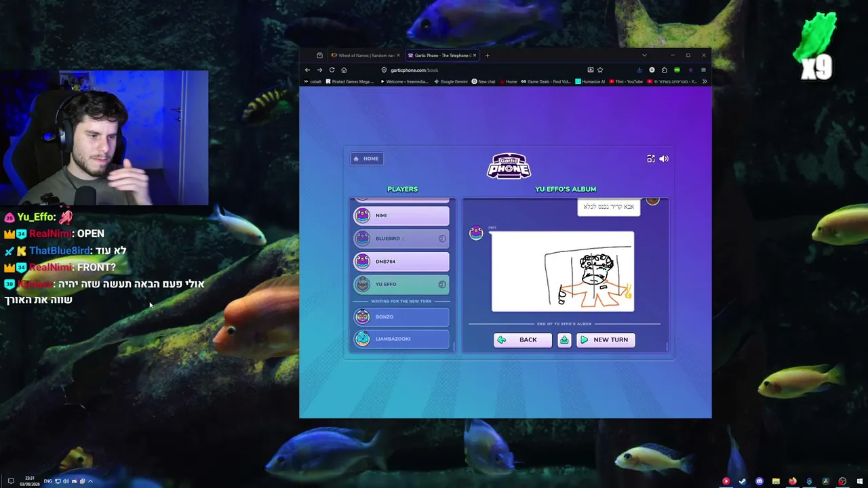The image size is (868, 488).
Task: Open the Flint - YouTube bookmark
Action: 626,81
